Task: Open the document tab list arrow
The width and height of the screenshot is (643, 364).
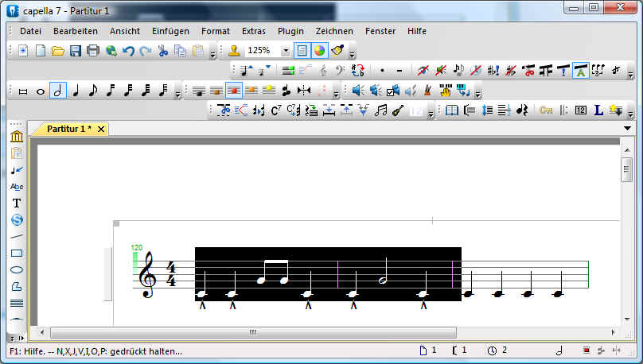Action: 627,129
